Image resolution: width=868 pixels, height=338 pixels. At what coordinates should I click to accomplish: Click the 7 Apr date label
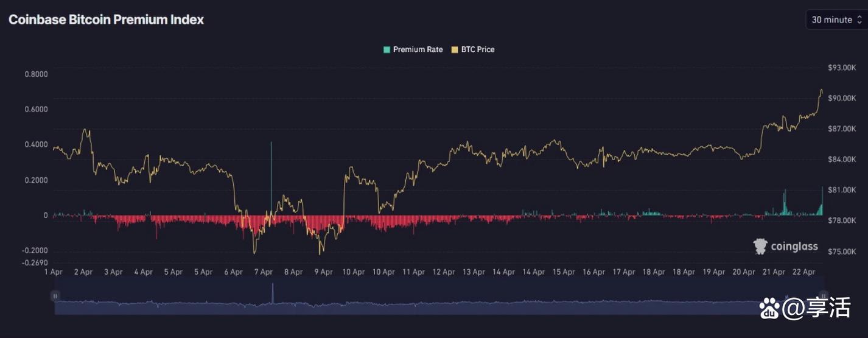pyautogui.click(x=263, y=272)
